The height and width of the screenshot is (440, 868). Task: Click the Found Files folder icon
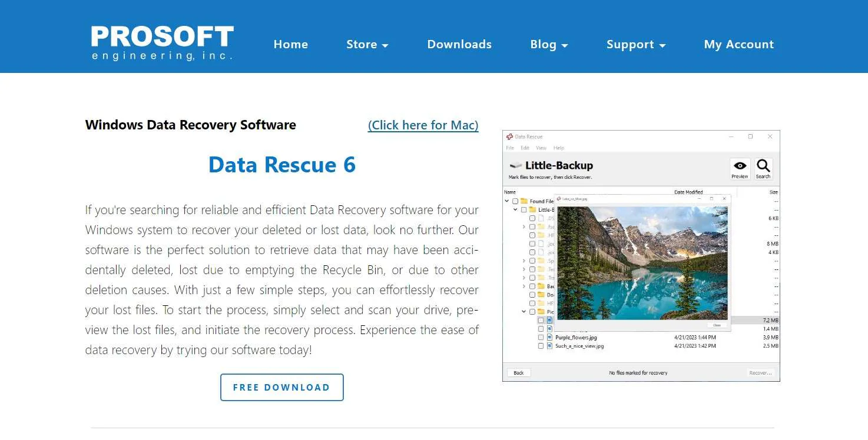pos(524,201)
